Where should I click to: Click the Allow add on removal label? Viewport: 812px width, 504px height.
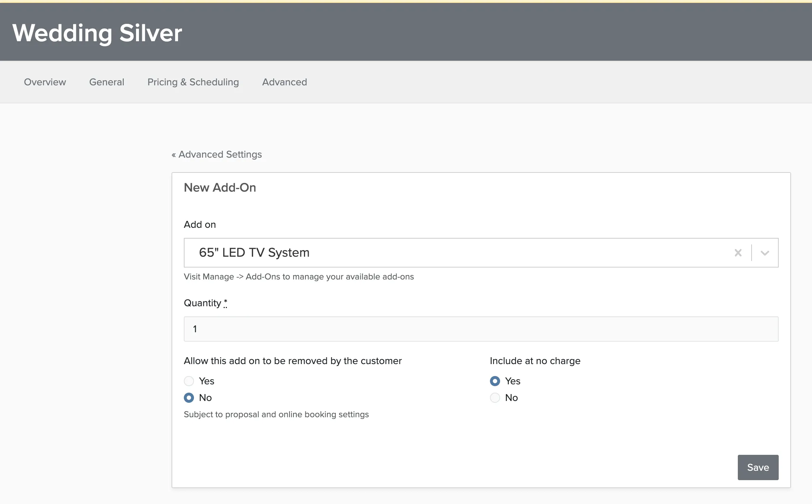293,361
